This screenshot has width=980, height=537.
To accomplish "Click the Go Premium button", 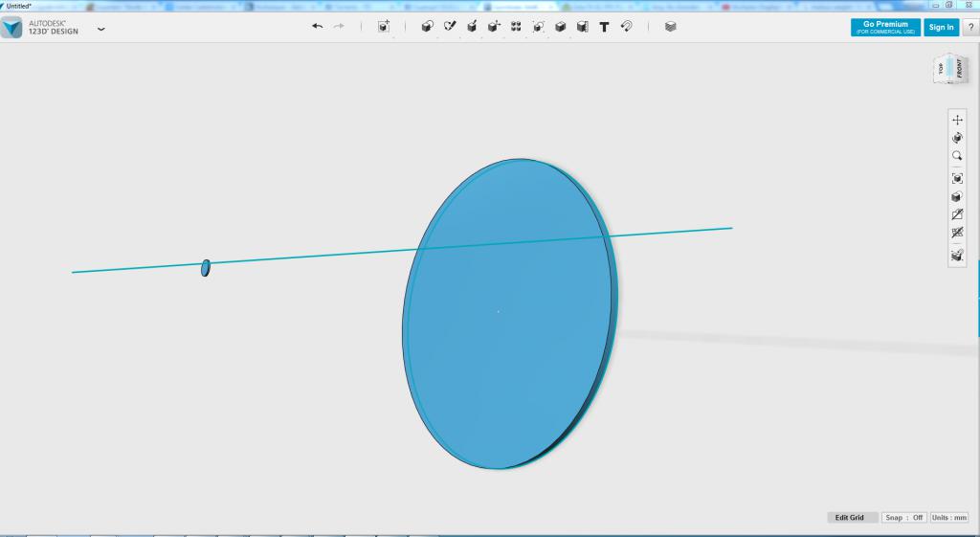I will pos(885,27).
